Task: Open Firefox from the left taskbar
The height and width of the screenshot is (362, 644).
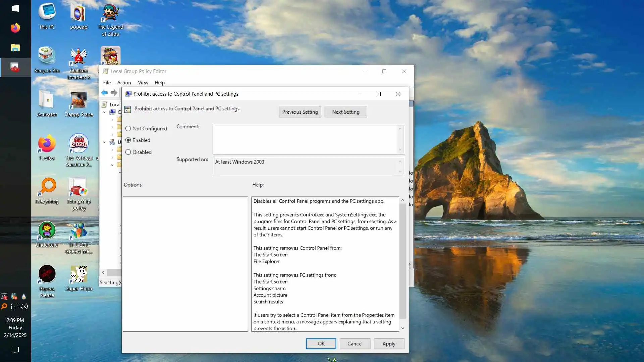Action: coord(15,28)
